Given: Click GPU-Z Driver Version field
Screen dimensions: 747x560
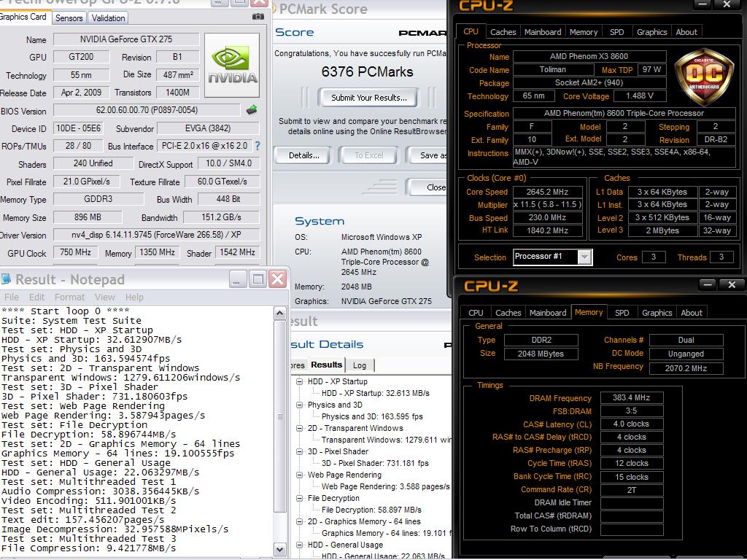Looking at the screenshot, I should pos(156,234).
